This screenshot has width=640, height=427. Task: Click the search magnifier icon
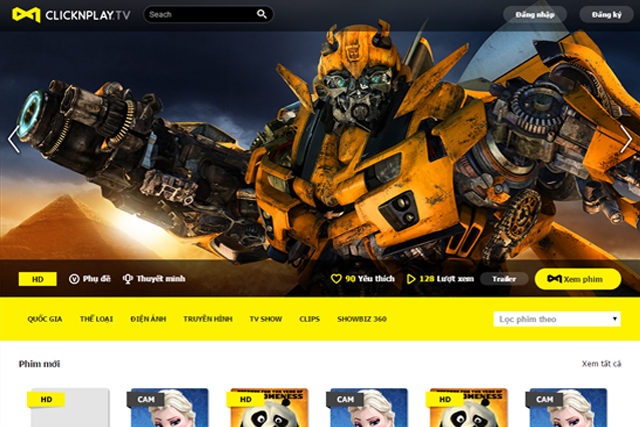(x=262, y=15)
